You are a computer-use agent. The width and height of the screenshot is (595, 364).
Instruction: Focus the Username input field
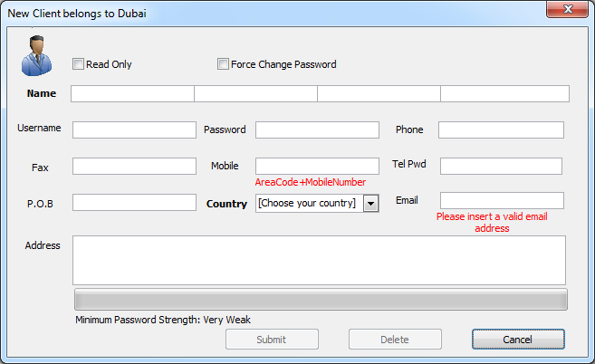(134, 129)
